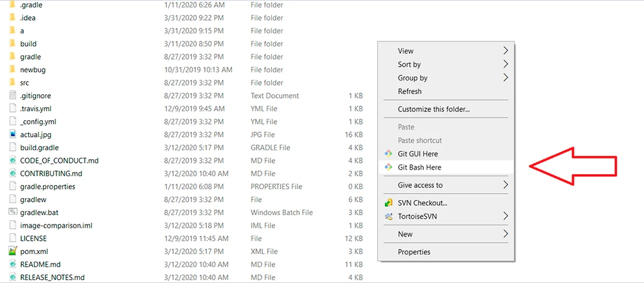Choose Refresh from the context menu
This screenshot has height=283, width=644.
[x=409, y=92]
